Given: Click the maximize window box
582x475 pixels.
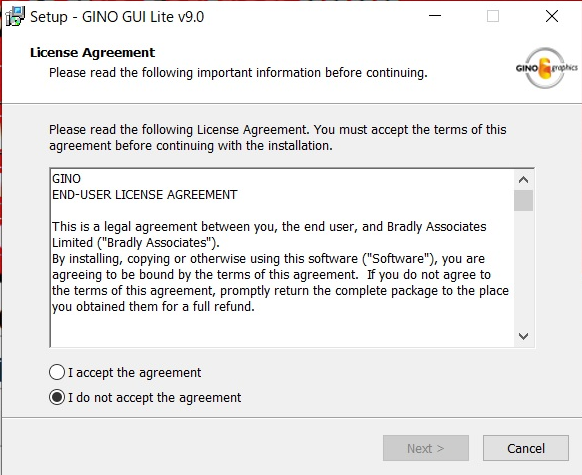Looking at the screenshot, I should (x=493, y=16).
